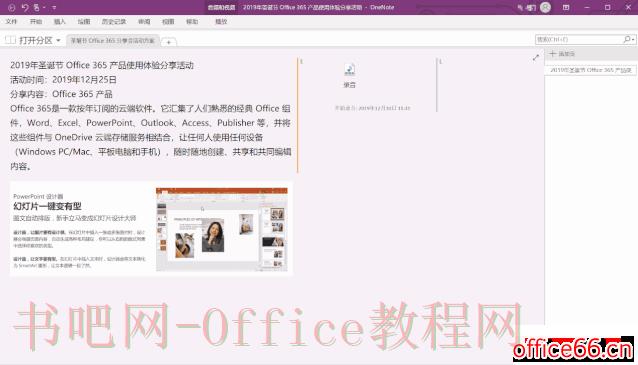The image size is (638, 365).
Task: Switch to the 开始 (Home) ribbon tab
Action: (x=36, y=22)
